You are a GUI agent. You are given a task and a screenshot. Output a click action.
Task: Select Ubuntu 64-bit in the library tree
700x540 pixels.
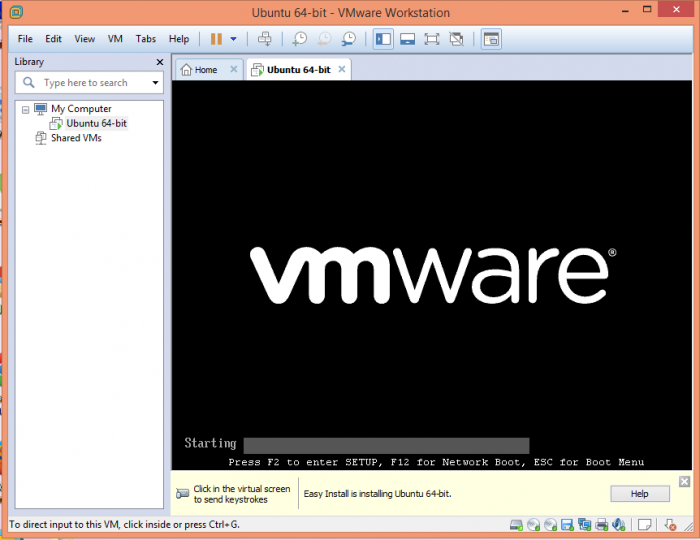pos(96,123)
